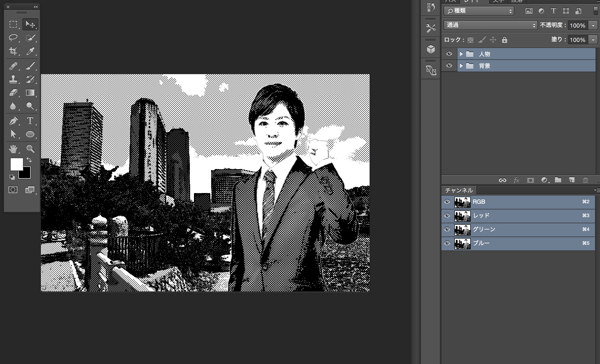Swap foreground and background colors
This screenshot has height=364, width=600.
point(29,160)
